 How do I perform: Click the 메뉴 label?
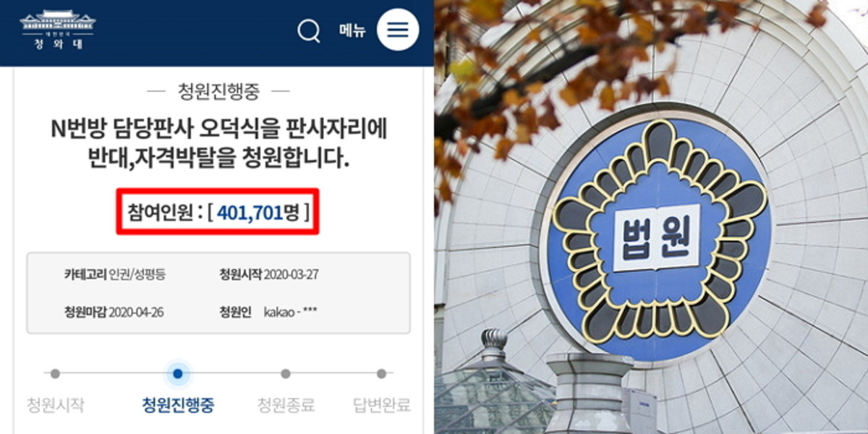[x=352, y=30]
